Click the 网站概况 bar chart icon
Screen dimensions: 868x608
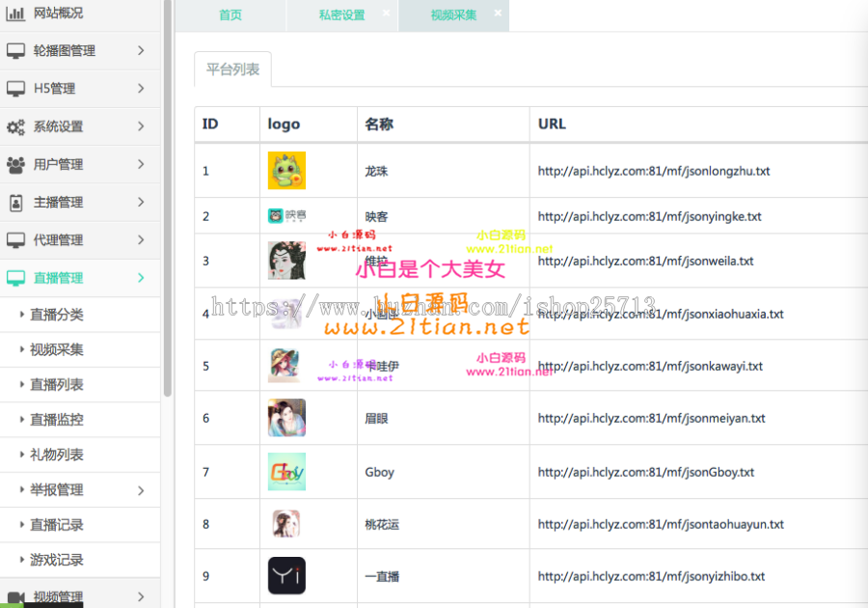[14, 14]
